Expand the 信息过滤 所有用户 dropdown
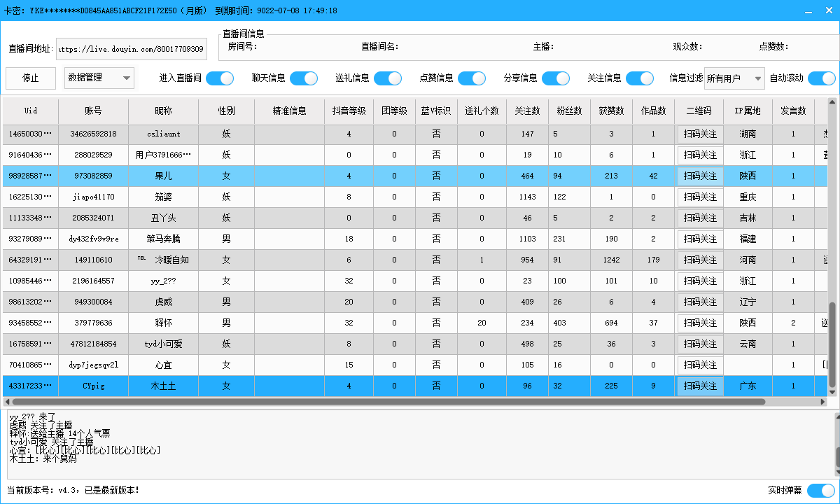The width and height of the screenshot is (840, 504). 734,78
